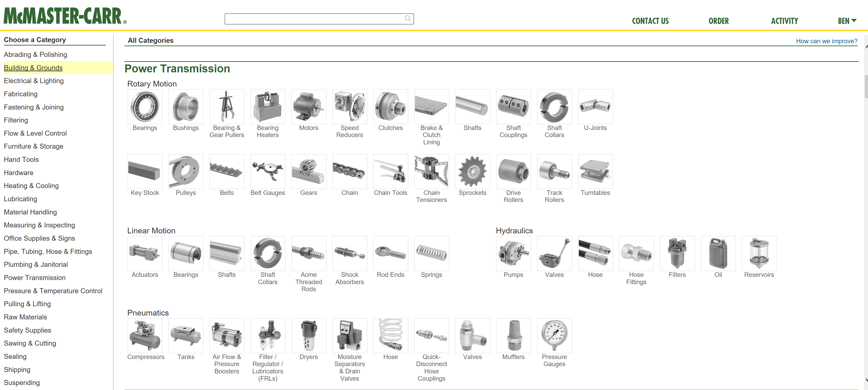868x390 pixels.
Task: Select the pneumatic Compressors icon
Action: pos(145,335)
